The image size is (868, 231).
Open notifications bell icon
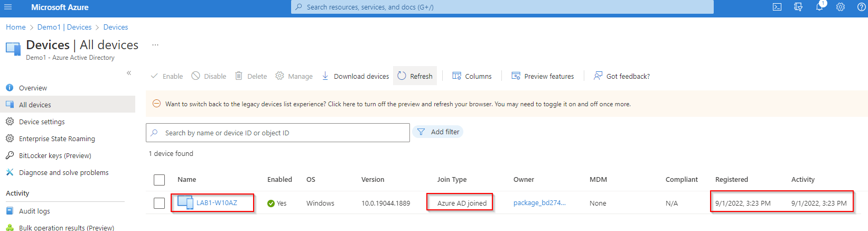pos(819,7)
